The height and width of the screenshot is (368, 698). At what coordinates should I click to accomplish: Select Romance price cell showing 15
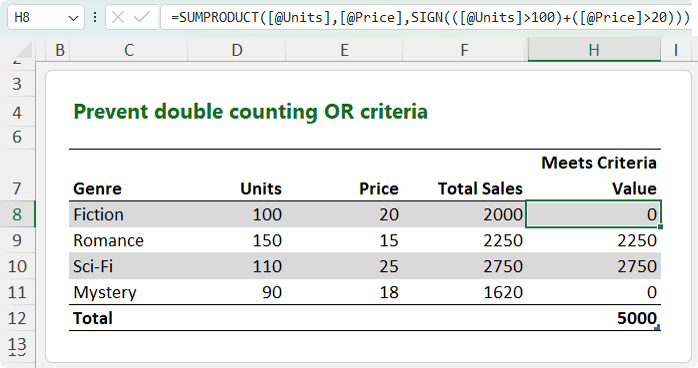(344, 240)
